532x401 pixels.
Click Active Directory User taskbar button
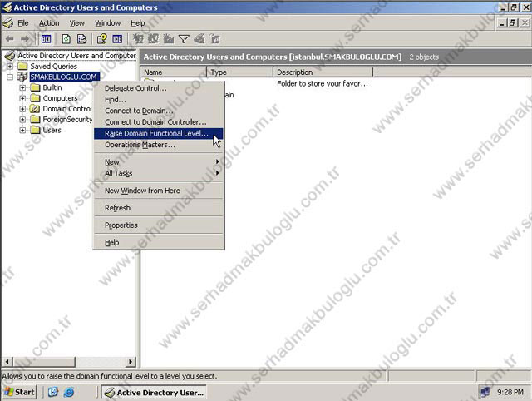154,393
